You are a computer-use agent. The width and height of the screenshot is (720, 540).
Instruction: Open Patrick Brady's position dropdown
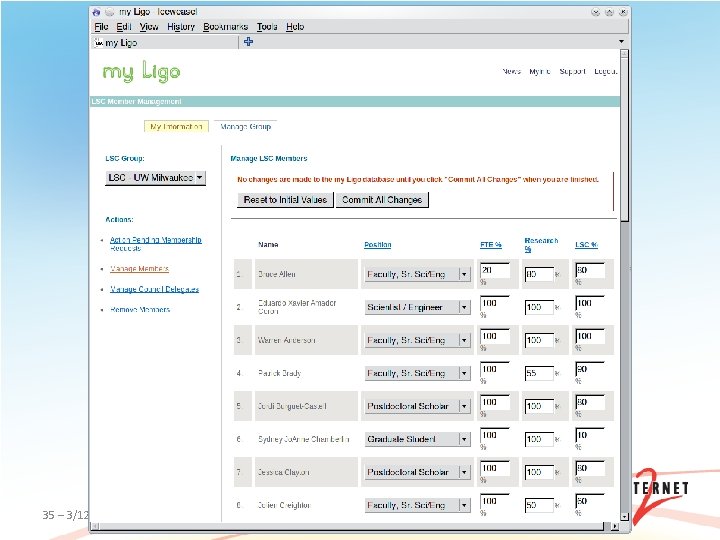pyautogui.click(x=418, y=373)
